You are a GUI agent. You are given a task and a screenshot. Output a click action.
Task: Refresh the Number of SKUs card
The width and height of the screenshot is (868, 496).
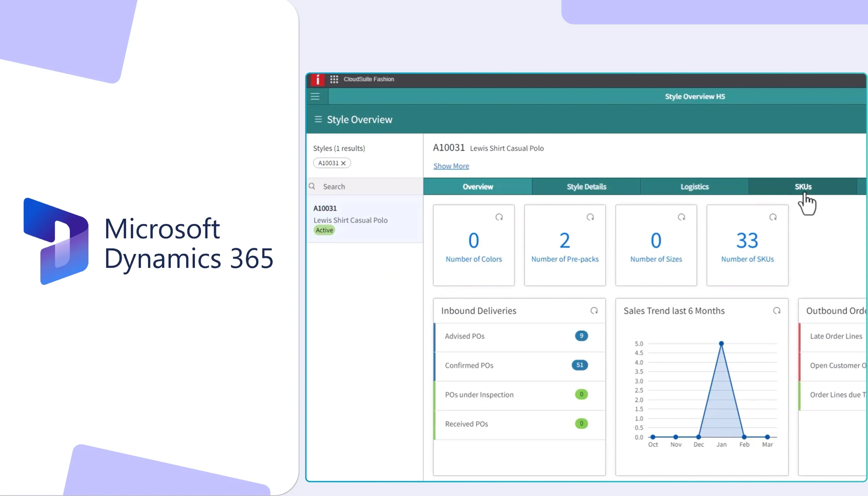pos(773,217)
